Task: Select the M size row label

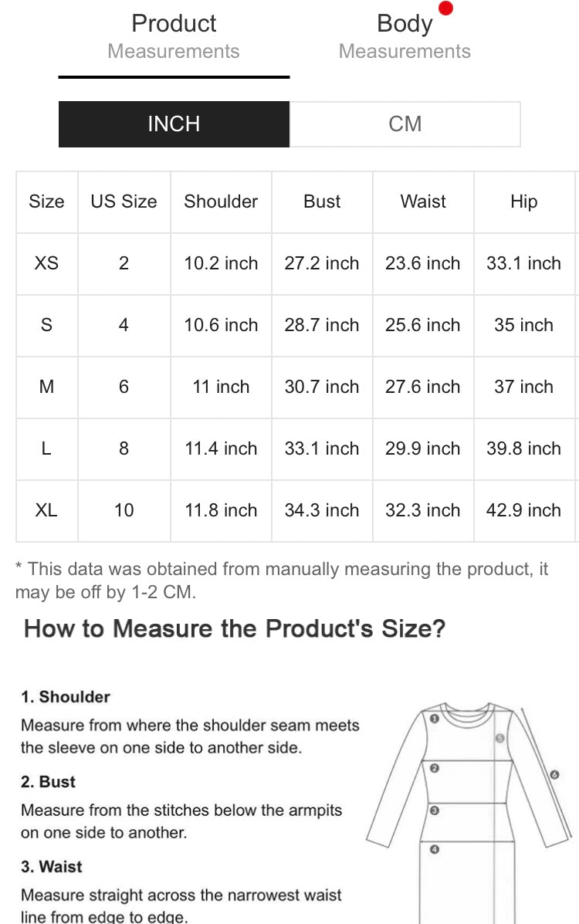Action: tap(46, 387)
